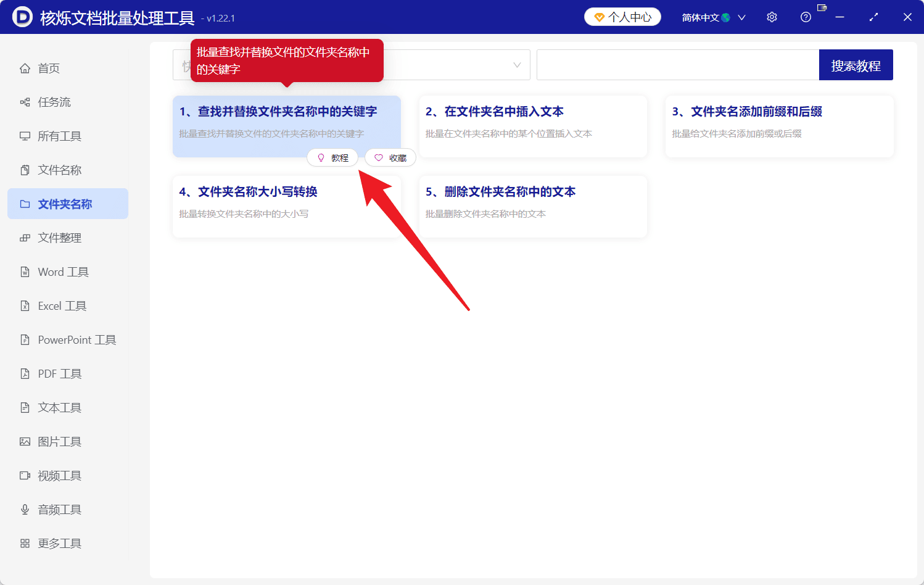Image resolution: width=924 pixels, height=585 pixels.
Task: Open card 1 查找并替换文件夹名称中的关键字
Action: coord(287,126)
